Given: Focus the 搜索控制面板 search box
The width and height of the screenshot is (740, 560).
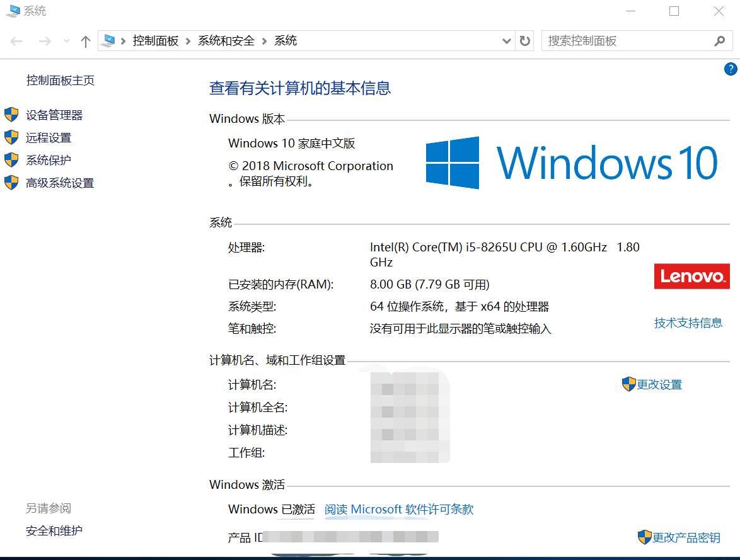Looking at the screenshot, I should [637, 41].
